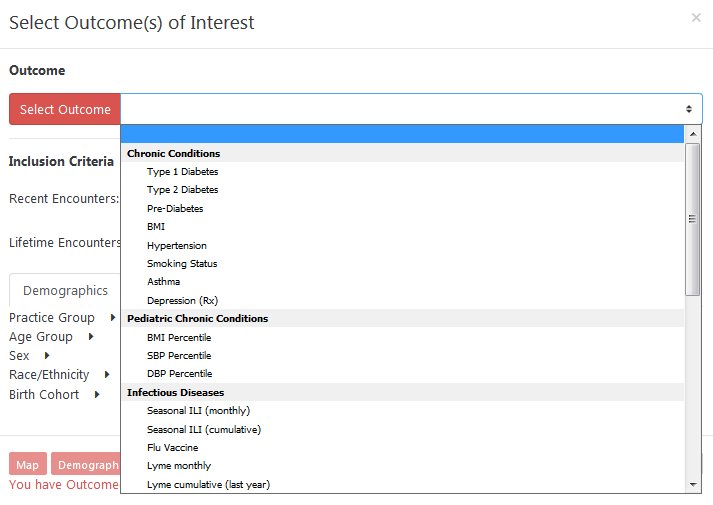Expand the Birth Cohort arrow
This screenshot has width=713, height=505.
point(97,394)
